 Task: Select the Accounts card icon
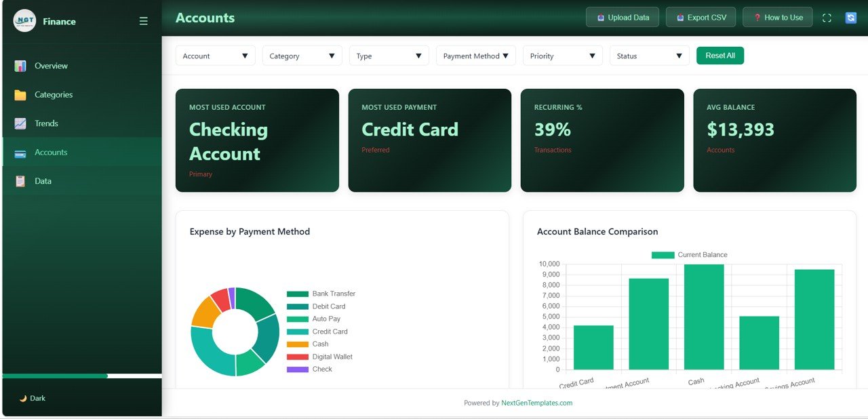20,152
